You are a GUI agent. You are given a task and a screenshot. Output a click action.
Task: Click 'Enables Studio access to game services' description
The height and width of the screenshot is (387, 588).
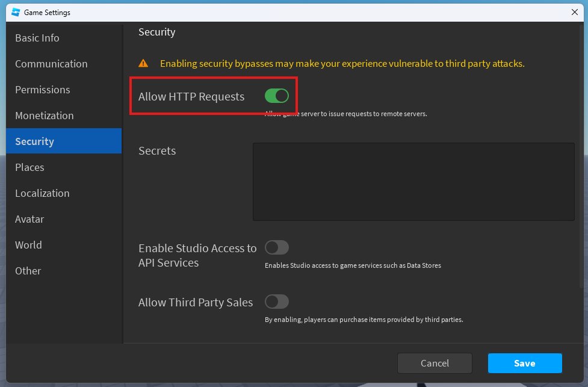coord(353,265)
